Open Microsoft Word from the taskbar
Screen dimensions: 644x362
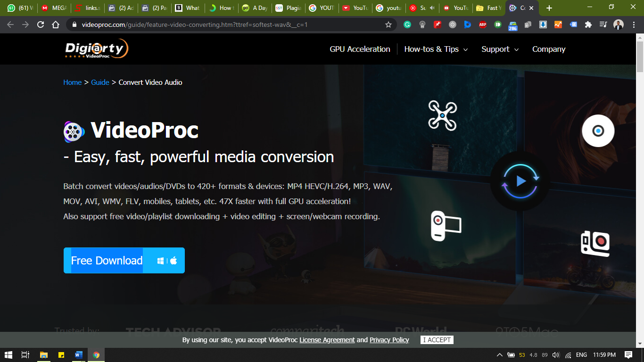tap(79, 355)
